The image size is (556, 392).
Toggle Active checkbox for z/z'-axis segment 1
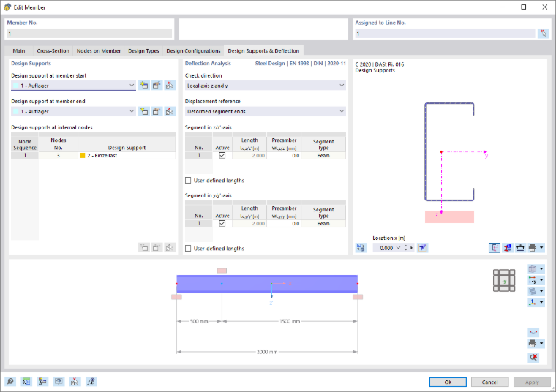(222, 155)
